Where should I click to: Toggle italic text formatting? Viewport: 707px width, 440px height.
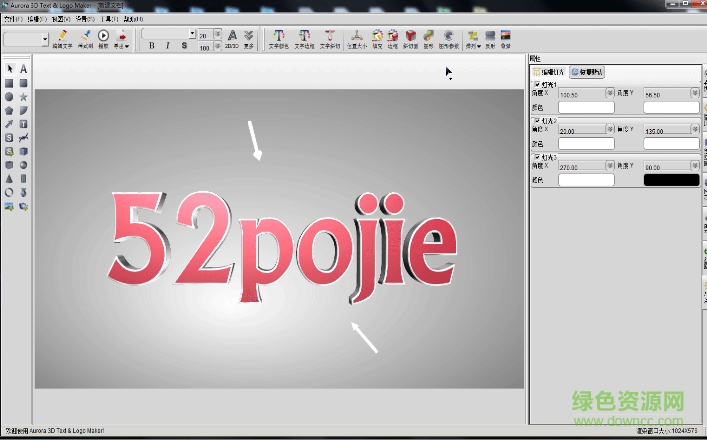pyautogui.click(x=168, y=45)
